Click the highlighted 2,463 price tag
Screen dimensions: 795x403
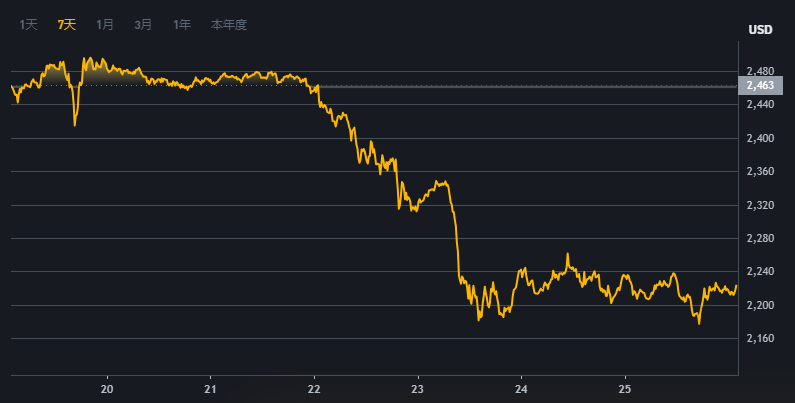tap(760, 85)
